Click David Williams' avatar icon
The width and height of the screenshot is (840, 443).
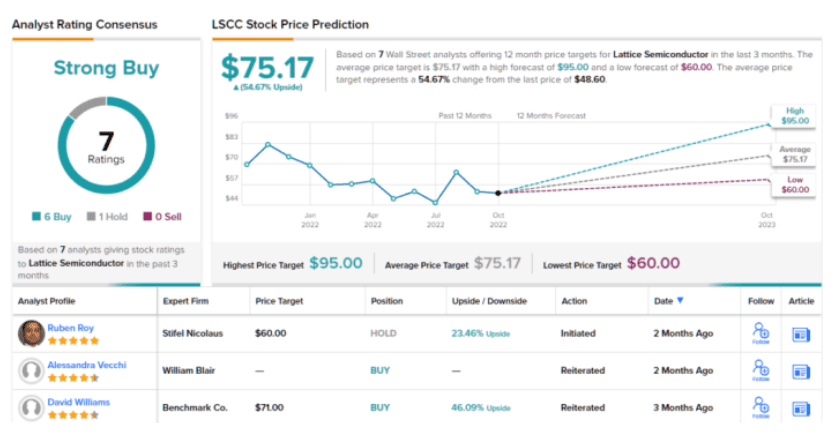[x=31, y=408]
